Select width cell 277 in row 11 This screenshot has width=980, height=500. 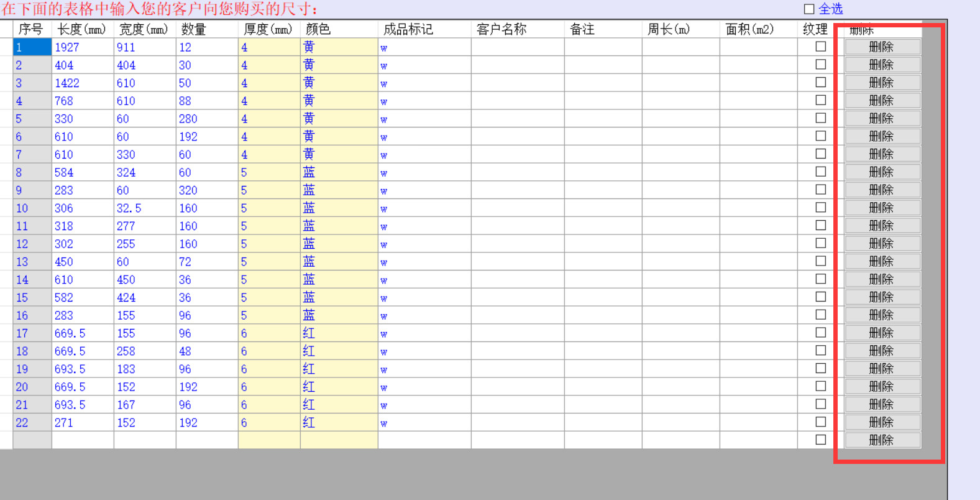[145, 226]
